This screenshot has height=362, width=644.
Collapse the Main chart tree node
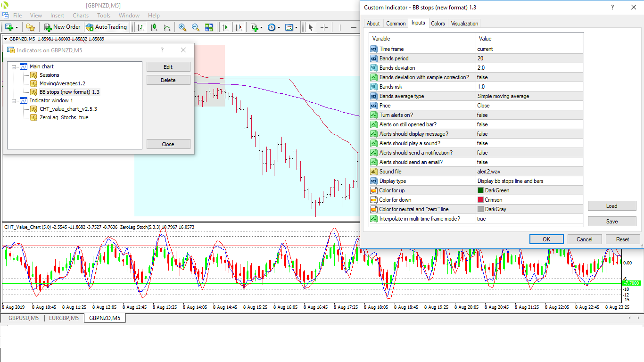14,67
